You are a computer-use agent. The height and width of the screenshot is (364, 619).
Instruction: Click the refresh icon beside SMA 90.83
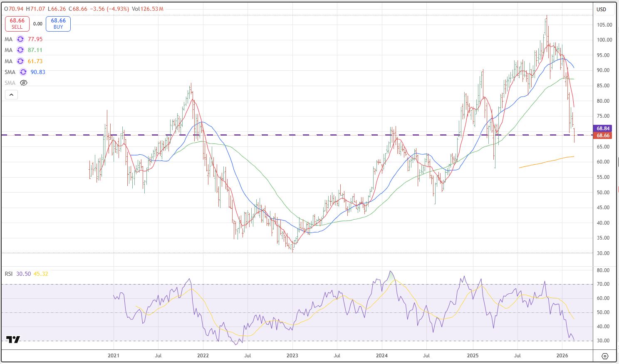tap(23, 72)
